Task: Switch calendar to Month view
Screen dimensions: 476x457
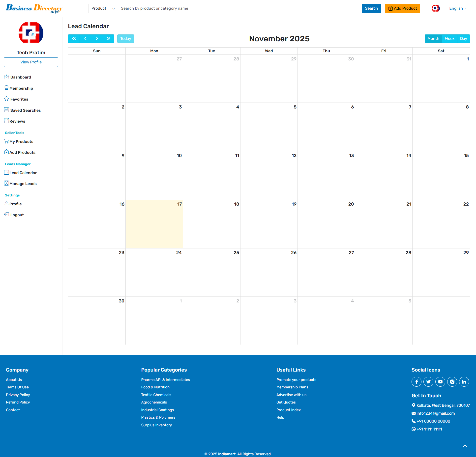Action: pos(433,39)
